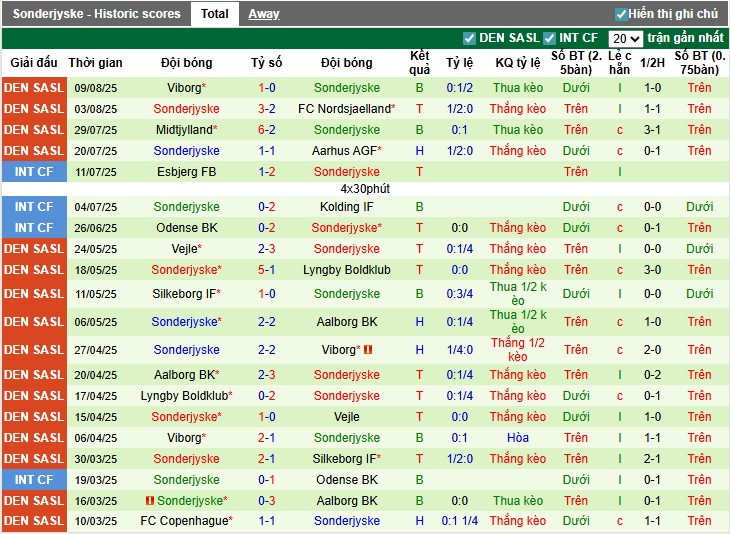Click the Hòa result on 06/04/25
This screenshot has width=730, height=534.
click(518, 438)
